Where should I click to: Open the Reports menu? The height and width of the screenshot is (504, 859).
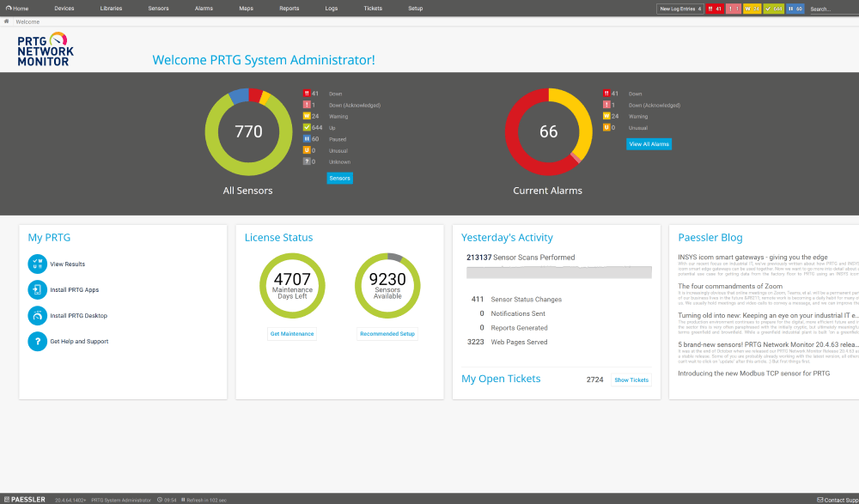click(x=289, y=9)
